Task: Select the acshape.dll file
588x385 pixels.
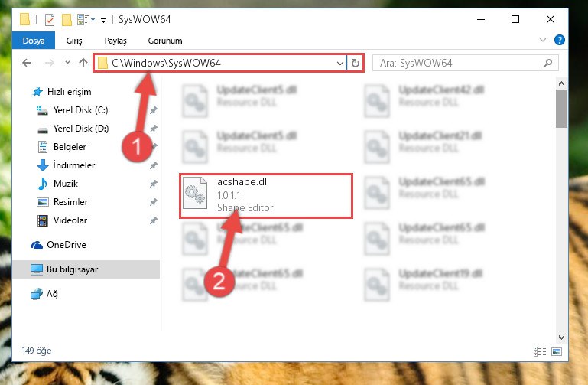Action: (x=266, y=195)
